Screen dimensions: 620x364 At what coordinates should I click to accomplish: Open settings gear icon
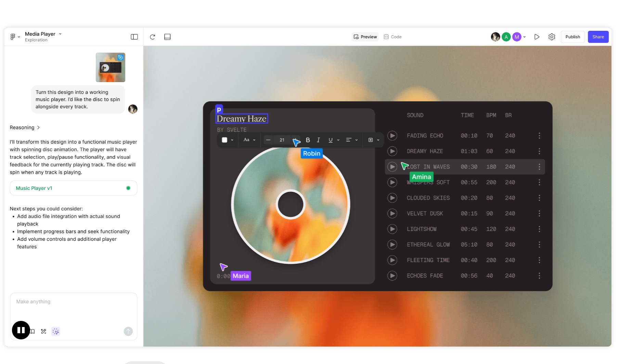click(x=552, y=37)
